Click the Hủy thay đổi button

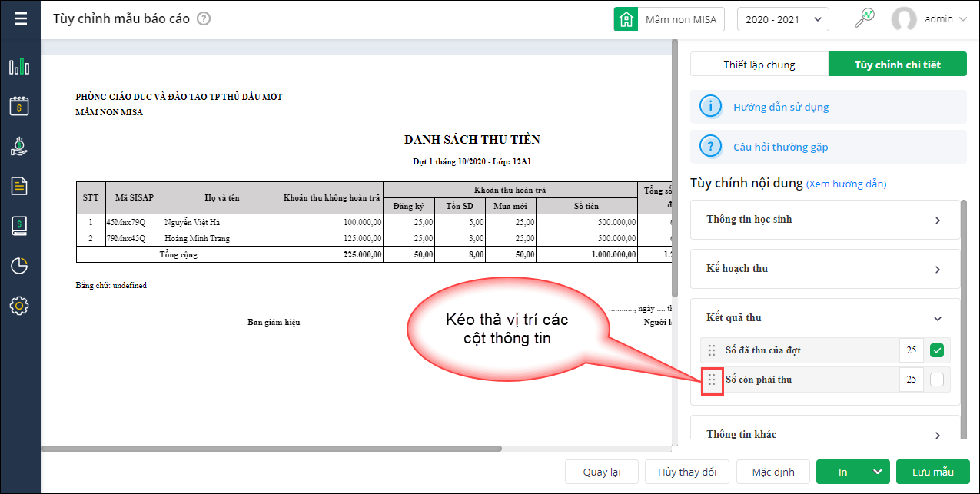(x=687, y=472)
